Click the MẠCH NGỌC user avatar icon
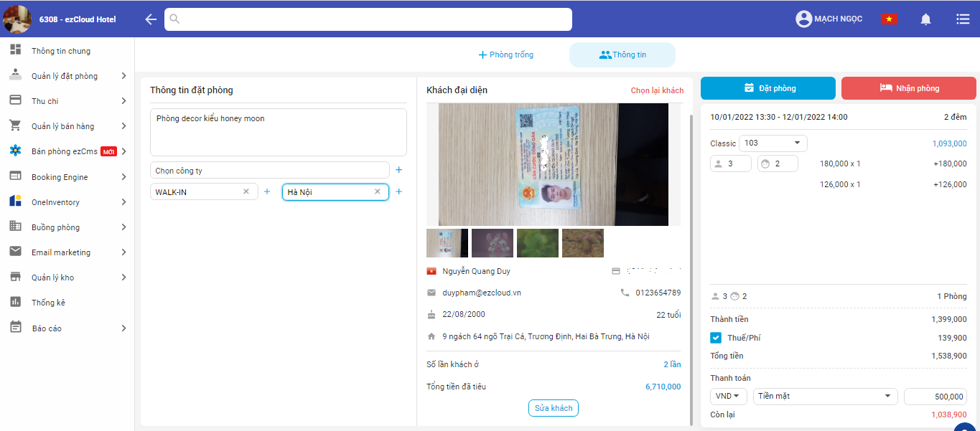 point(803,19)
